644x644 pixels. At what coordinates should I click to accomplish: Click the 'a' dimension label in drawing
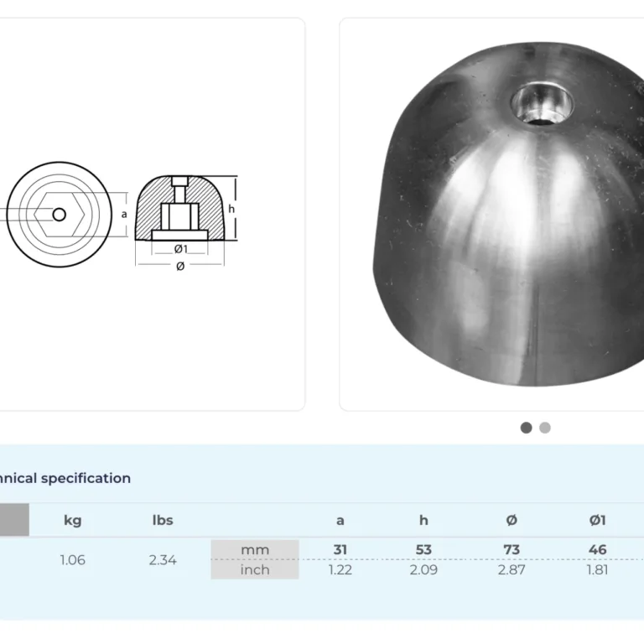point(124,214)
